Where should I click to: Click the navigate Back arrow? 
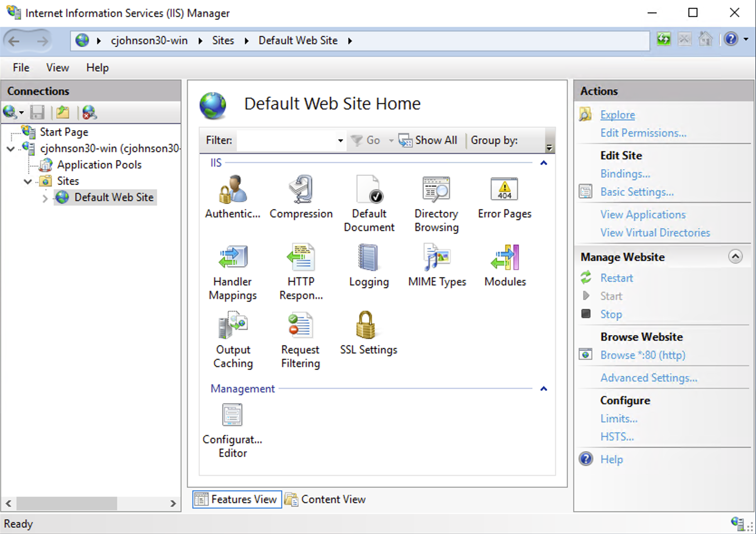[14, 41]
